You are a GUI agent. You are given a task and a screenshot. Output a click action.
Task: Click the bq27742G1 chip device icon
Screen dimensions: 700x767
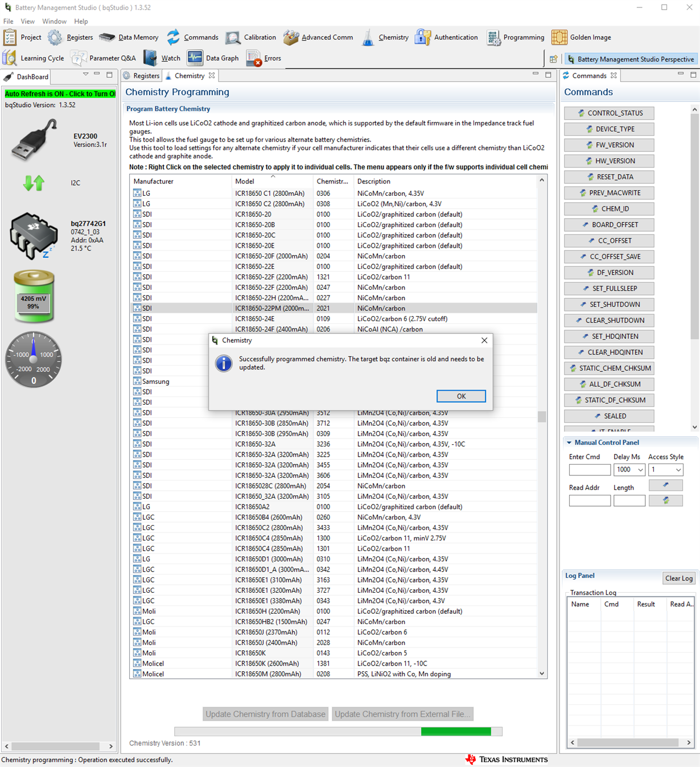tap(34, 236)
